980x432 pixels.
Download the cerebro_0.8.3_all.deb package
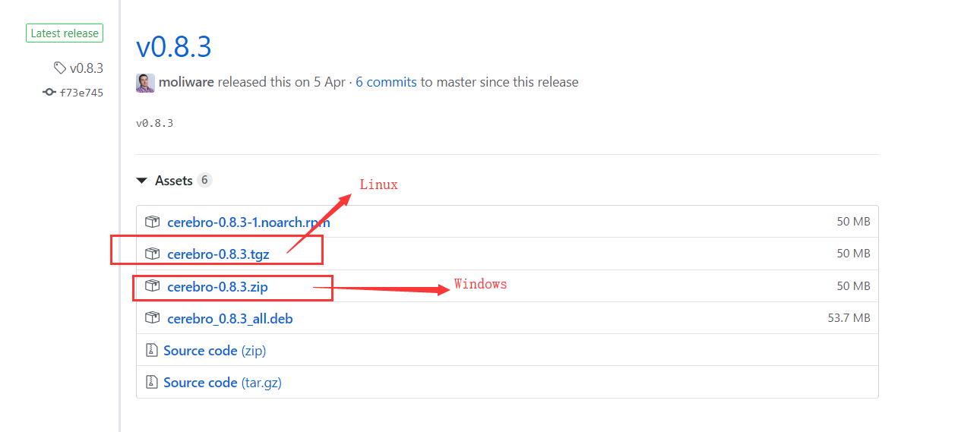pos(229,319)
